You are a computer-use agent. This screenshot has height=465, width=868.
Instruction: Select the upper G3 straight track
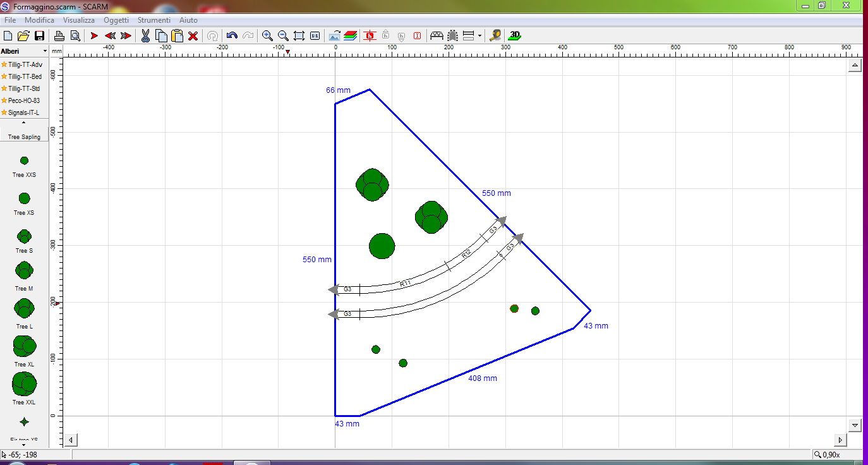click(x=347, y=289)
